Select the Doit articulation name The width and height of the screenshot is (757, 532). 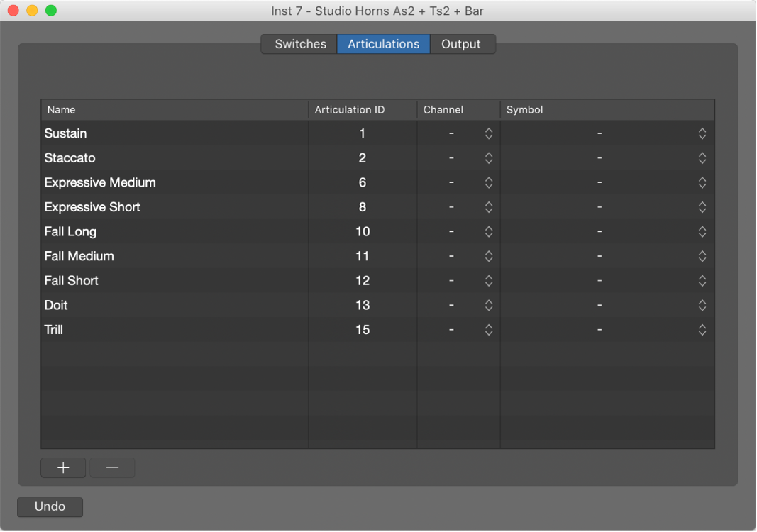pos(56,305)
